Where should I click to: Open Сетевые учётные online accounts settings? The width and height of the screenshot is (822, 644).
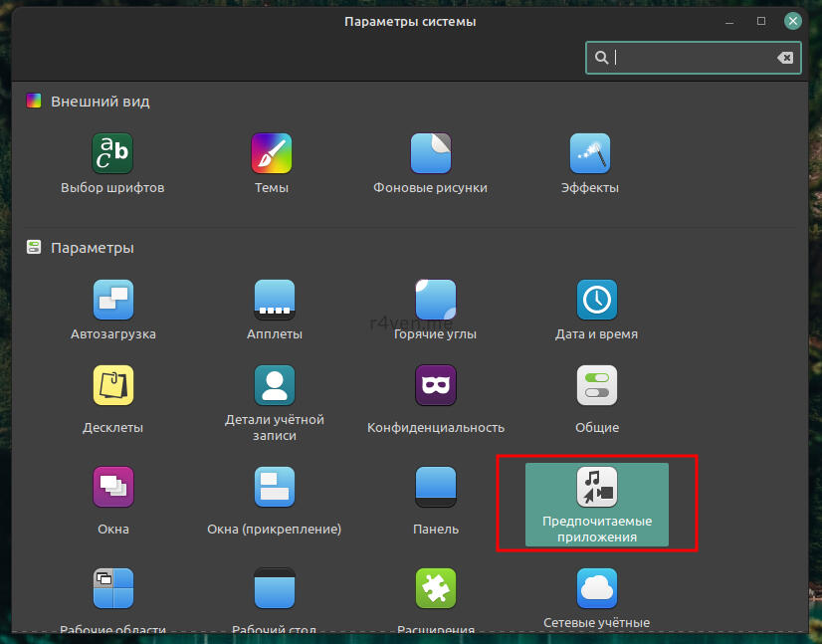[596, 589]
